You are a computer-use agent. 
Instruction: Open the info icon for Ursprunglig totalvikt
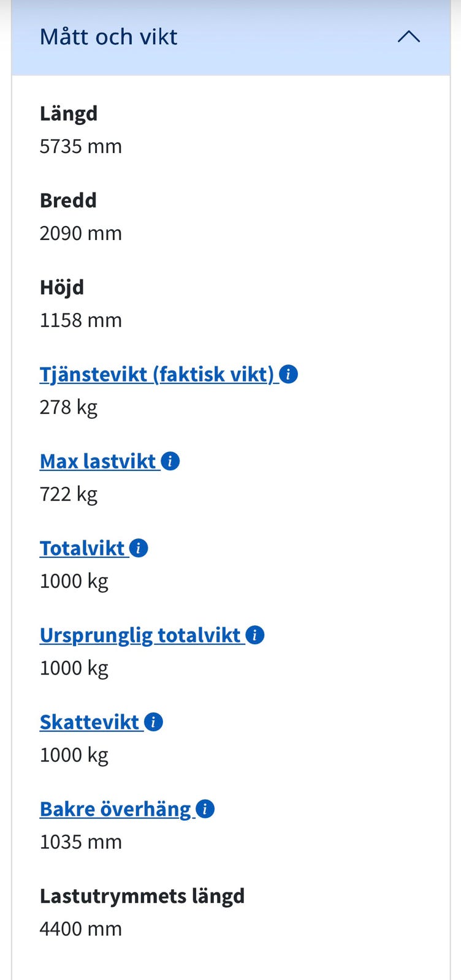[254, 635]
